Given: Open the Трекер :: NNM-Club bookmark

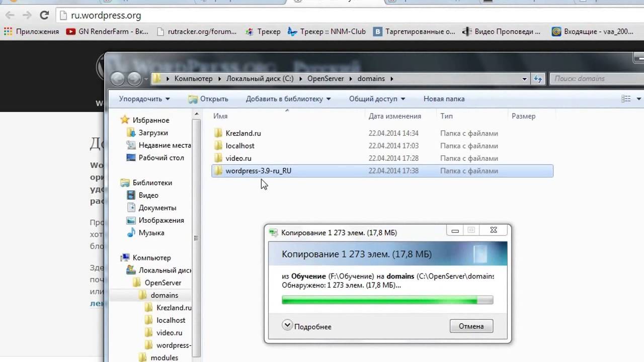Looking at the screenshot, I should [327, 31].
